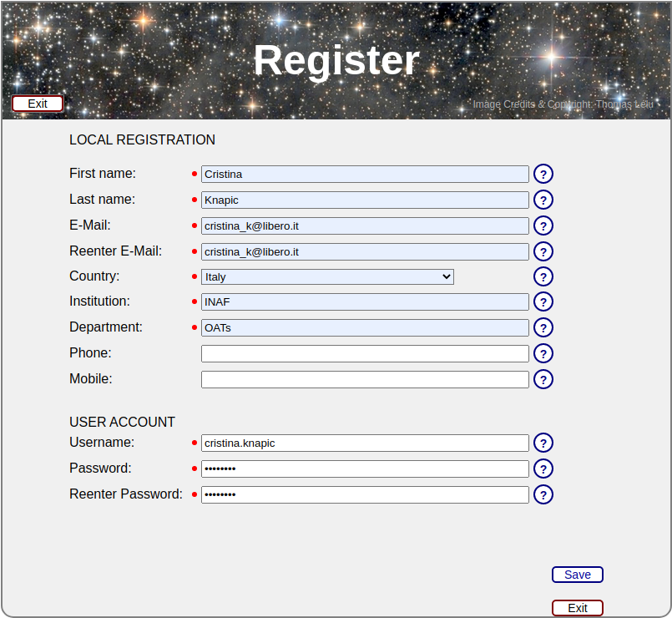
Task: Select the Username field with cristina.knapic
Action: click(x=365, y=443)
